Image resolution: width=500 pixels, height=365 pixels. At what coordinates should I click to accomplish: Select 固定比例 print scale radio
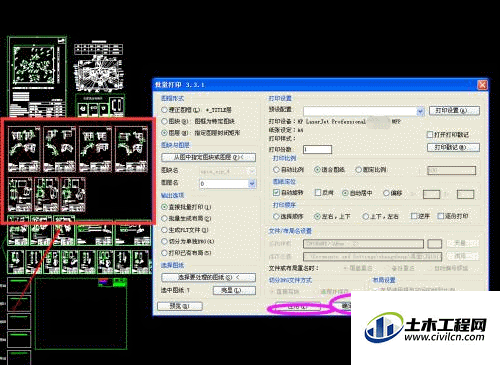(x=358, y=170)
